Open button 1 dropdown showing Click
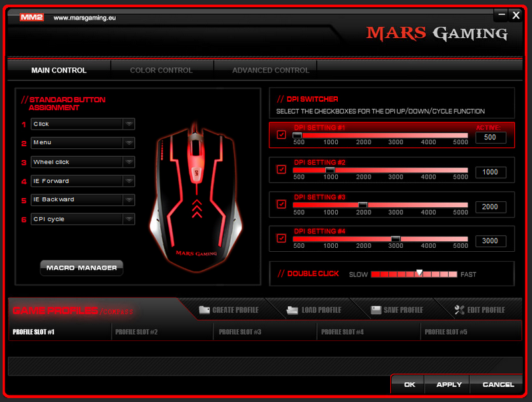This screenshot has height=402, width=532. tap(82, 124)
